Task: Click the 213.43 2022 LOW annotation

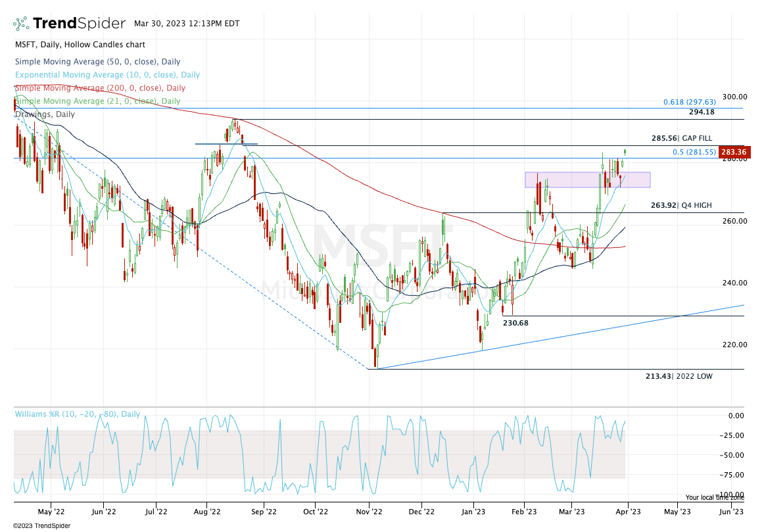Action: coord(679,376)
